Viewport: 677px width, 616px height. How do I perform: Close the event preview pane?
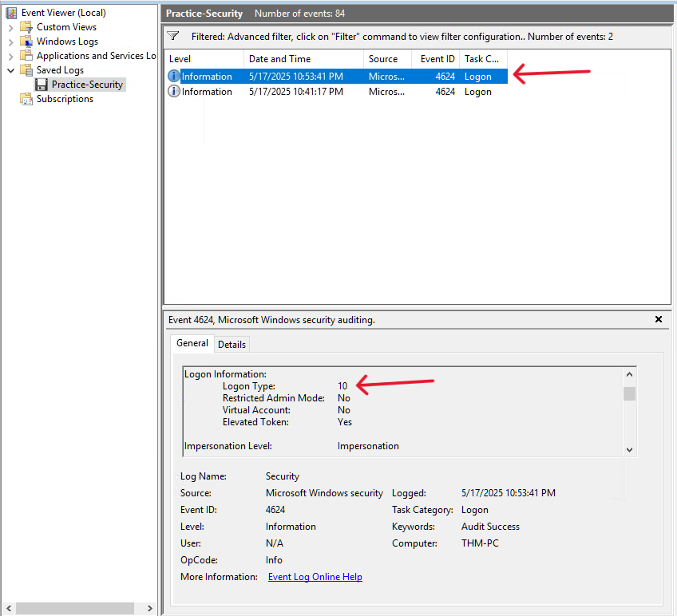[x=659, y=319]
